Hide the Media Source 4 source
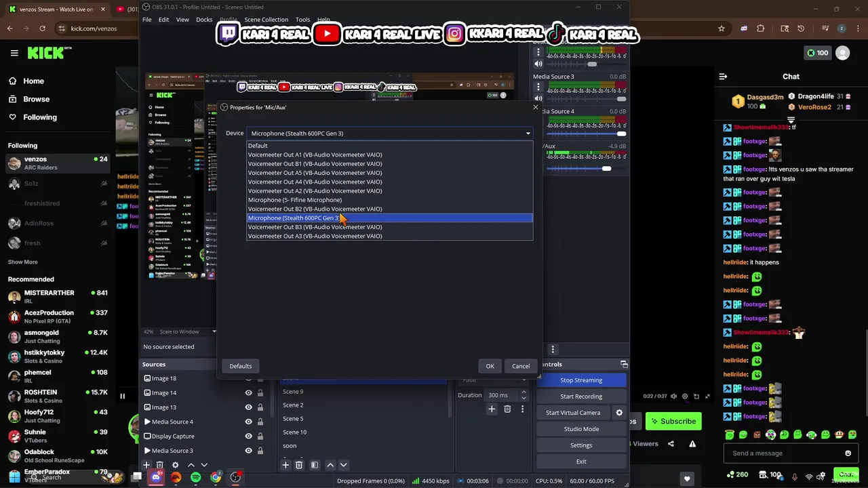The width and height of the screenshot is (868, 488). (248, 422)
